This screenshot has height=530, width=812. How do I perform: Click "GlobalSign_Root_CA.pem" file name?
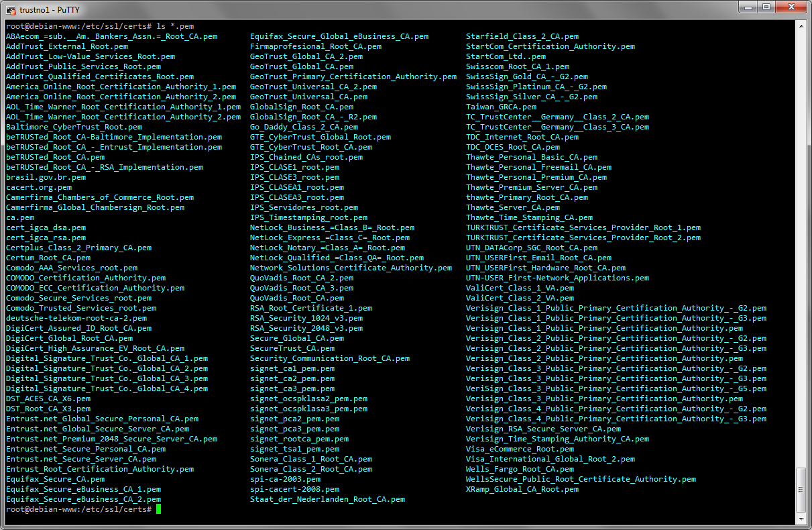[302, 107]
